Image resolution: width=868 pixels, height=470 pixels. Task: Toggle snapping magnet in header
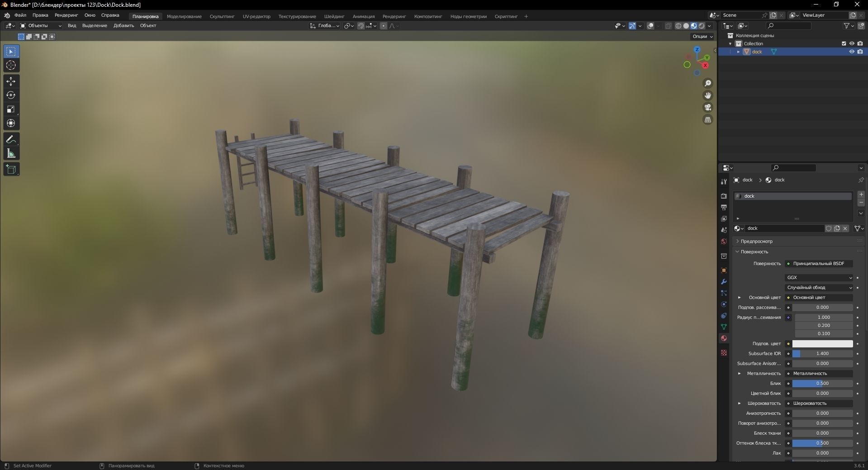pos(360,26)
